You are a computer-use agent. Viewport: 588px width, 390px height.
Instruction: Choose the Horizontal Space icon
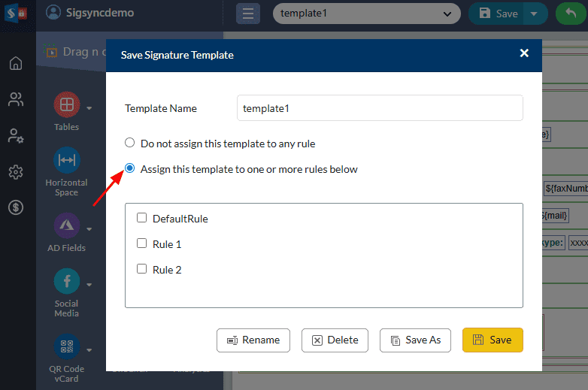[66, 159]
